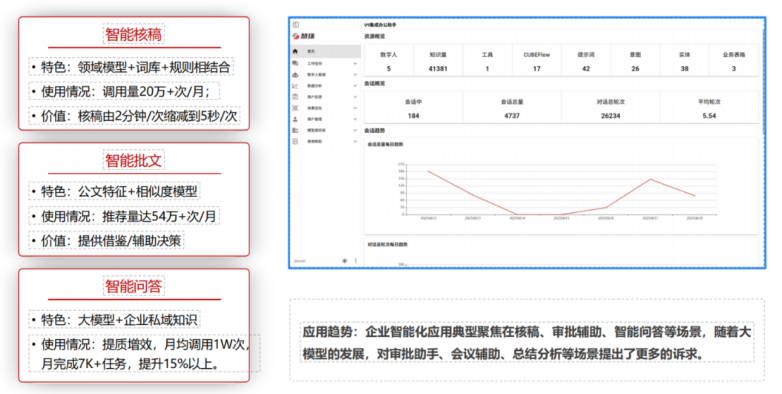The width and height of the screenshot is (782, 394).
Task: Click the rightmost point on trend line
Action: point(695,196)
